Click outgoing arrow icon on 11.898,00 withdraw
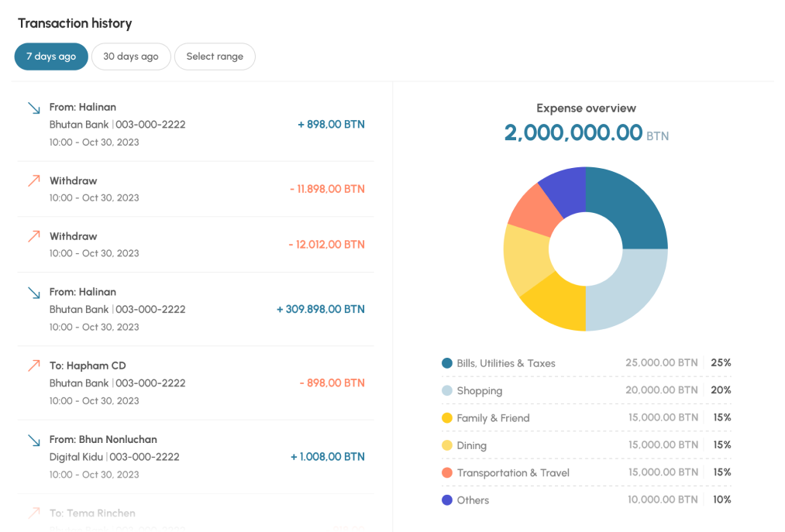Screen dimensions: 785x532 [33, 181]
